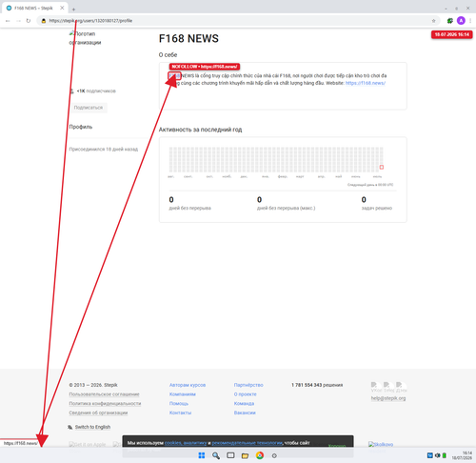Click the volume icon in system tray
This screenshot has width=476, height=463.
pos(438,455)
